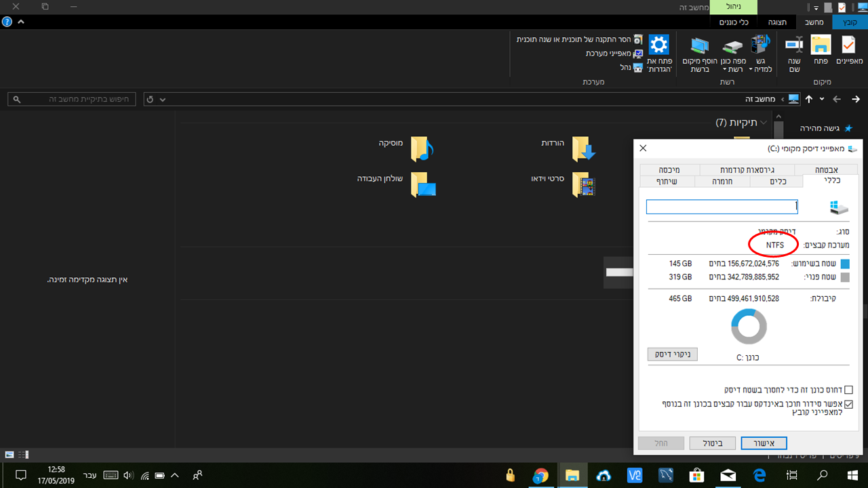Image resolution: width=868 pixels, height=488 pixels.
Task: Switch to large thumbnails view via status bar icon
Action: coord(9,455)
